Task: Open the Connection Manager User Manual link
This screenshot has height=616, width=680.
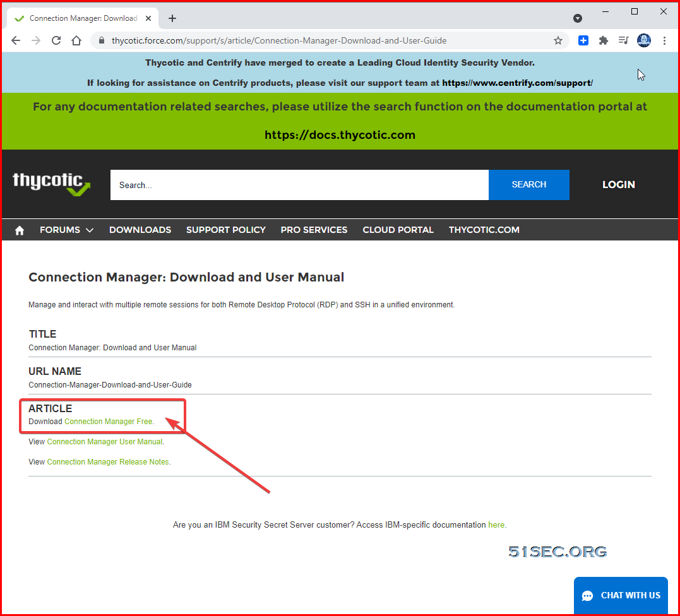Action: coord(105,442)
